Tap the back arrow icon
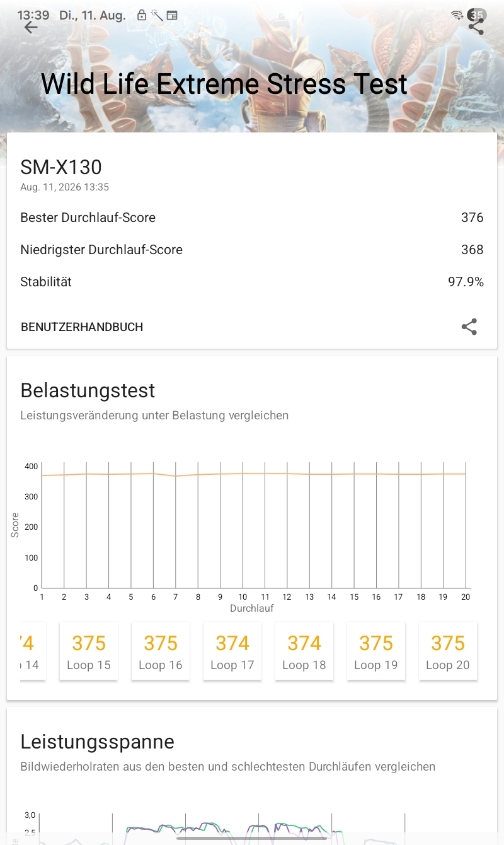The image size is (504, 845). click(31, 27)
